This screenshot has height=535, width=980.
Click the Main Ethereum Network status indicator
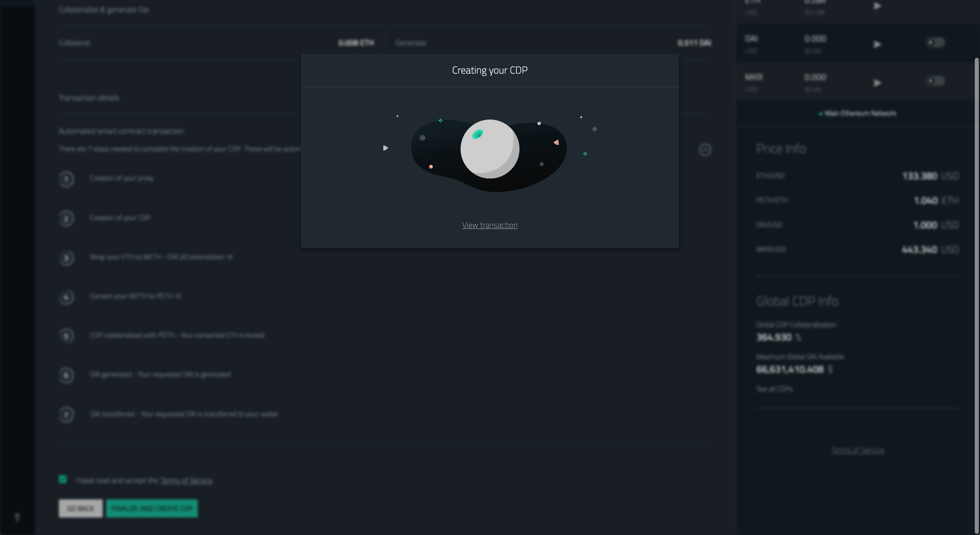[857, 114]
